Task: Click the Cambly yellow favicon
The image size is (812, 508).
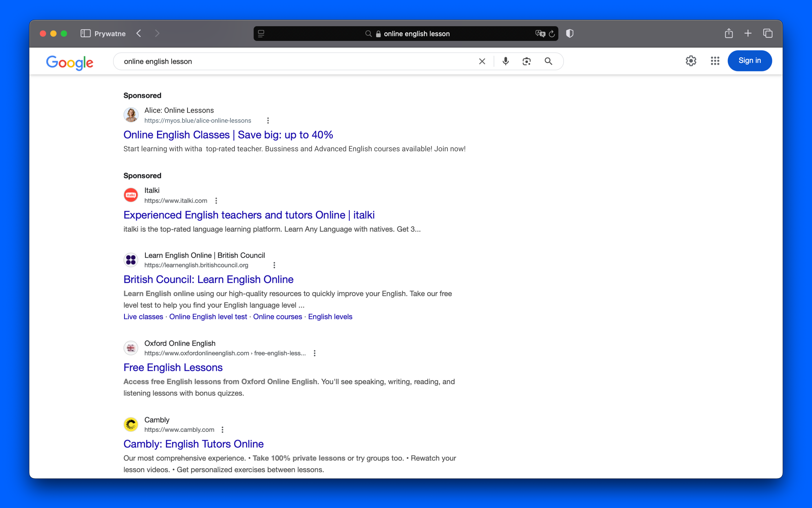Action: (x=131, y=424)
